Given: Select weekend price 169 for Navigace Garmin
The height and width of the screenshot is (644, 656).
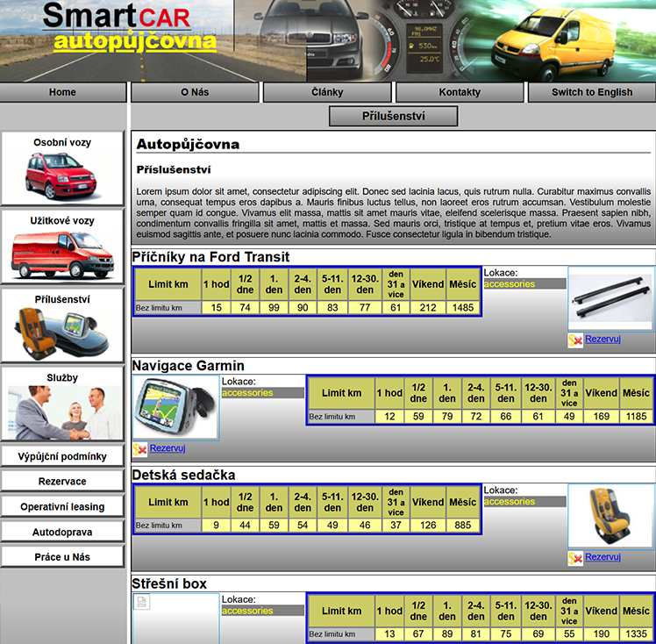Looking at the screenshot, I should click(602, 417).
